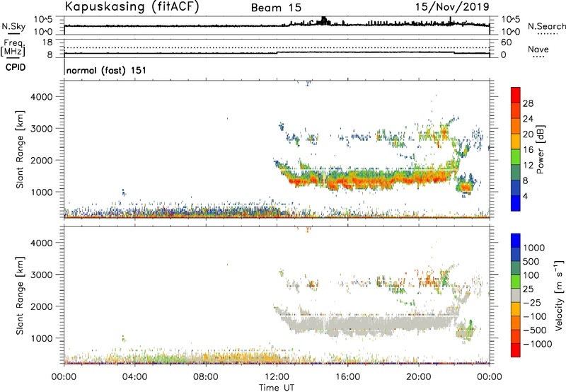Select the "normal (fast) 151" mode text
Image resolution: width=566 pixels, height=392 pixels.
pyautogui.click(x=107, y=70)
